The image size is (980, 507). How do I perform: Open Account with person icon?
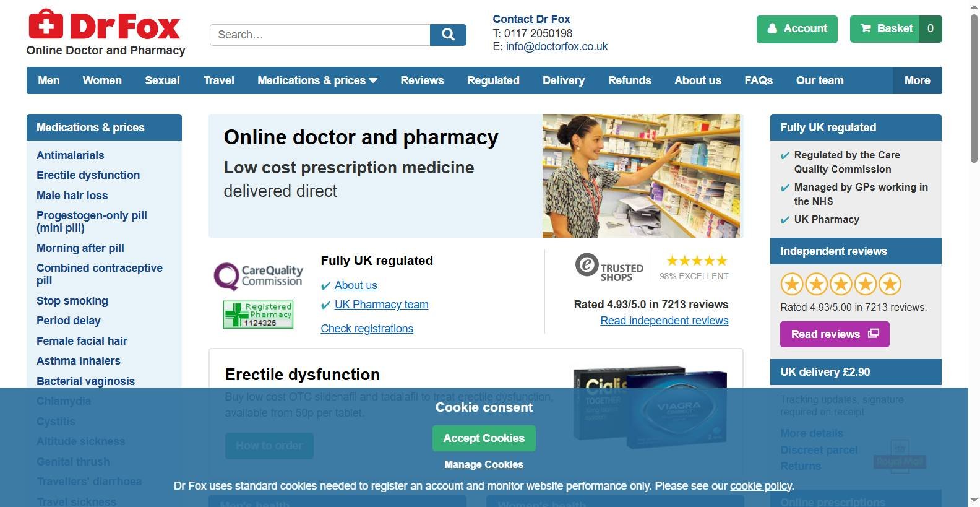pyautogui.click(x=797, y=28)
